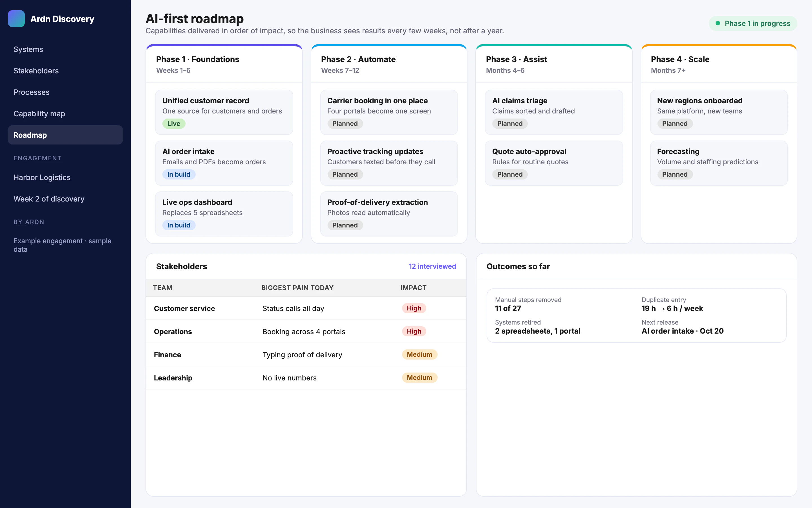812x508 pixels.
Task: Select the Operations team cell
Action: coord(173,332)
